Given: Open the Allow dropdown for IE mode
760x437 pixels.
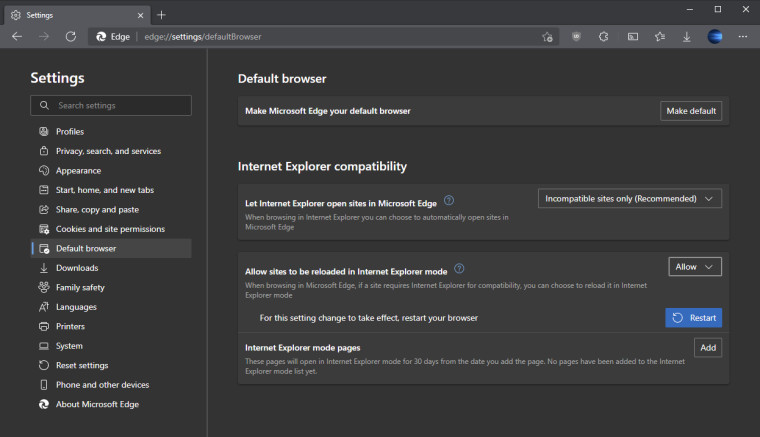Looking at the screenshot, I should (x=695, y=267).
